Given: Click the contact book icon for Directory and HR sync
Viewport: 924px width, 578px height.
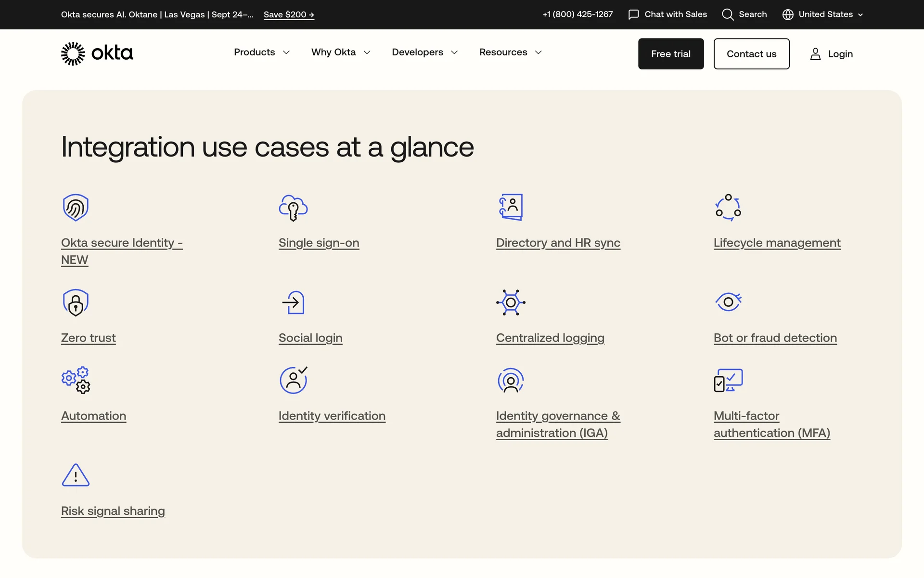Looking at the screenshot, I should pyautogui.click(x=511, y=207).
